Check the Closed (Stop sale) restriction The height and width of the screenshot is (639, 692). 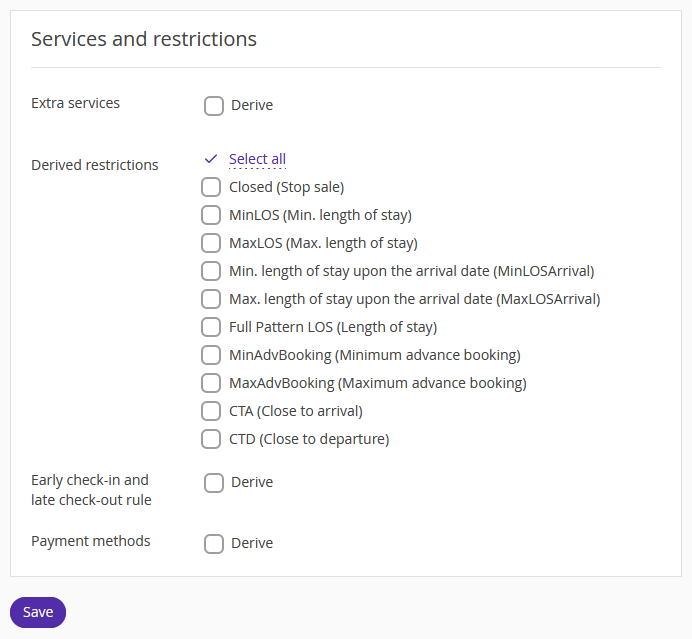211,187
